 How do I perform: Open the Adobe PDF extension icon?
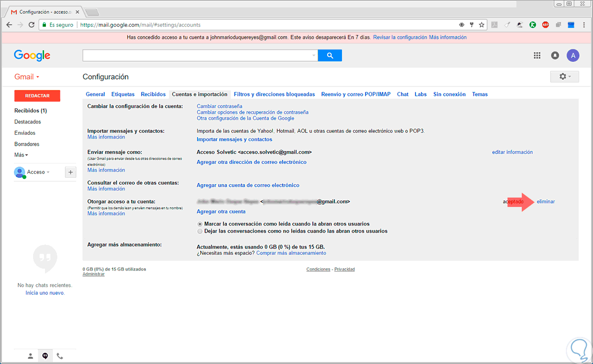point(495,25)
